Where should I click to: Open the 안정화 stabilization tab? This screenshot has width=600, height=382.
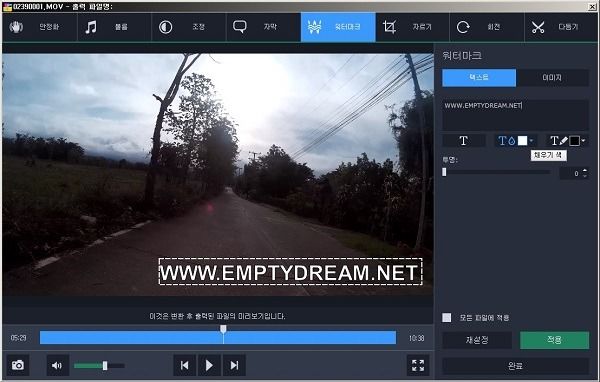(x=40, y=27)
